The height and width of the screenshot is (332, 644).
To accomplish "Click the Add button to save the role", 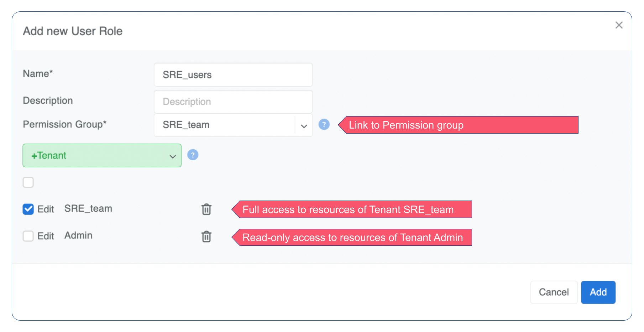I will 598,292.
